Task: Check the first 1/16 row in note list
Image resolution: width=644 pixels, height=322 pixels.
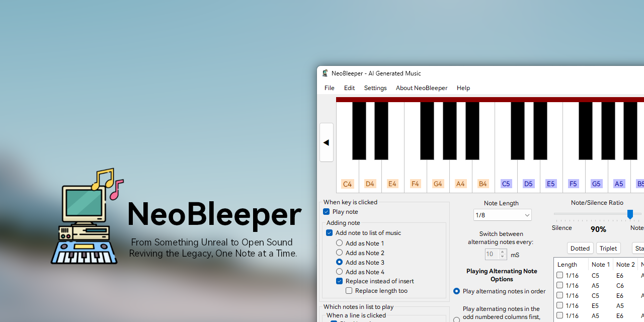Action: (560, 275)
